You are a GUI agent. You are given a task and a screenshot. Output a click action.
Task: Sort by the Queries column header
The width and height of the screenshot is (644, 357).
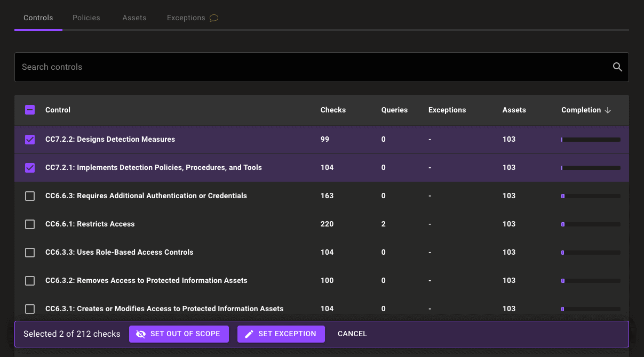tap(394, 110)
